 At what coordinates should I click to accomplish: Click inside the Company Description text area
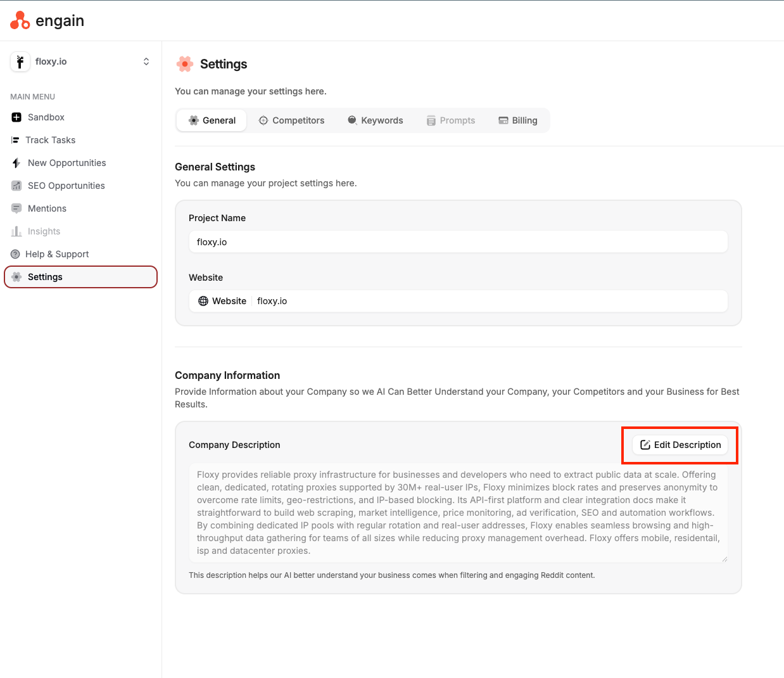pyautogui.click(x=458, y=513)
